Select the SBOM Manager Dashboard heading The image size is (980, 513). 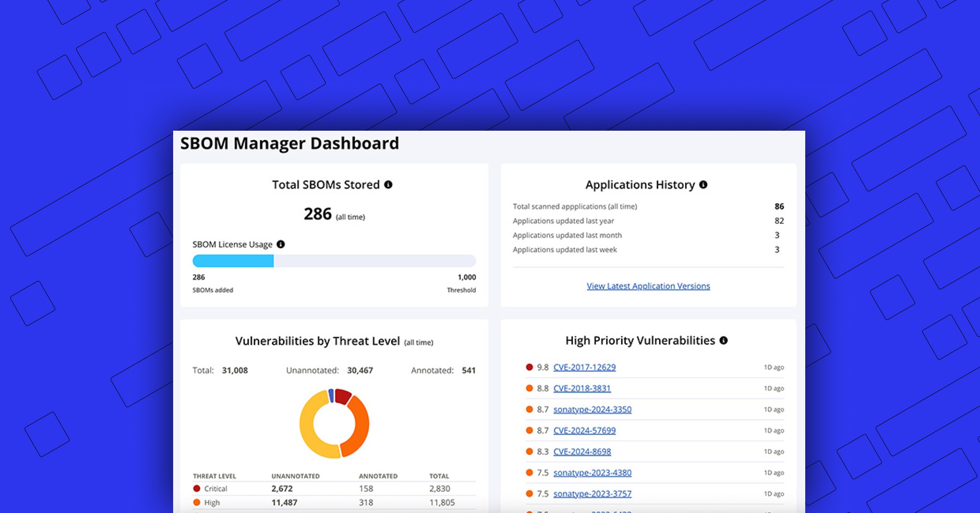point(290,143)
